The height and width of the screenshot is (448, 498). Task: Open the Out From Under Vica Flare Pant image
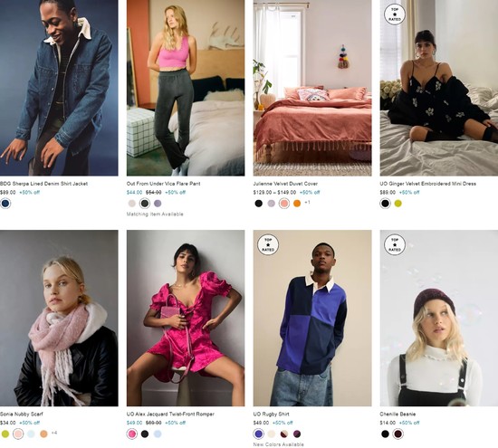(186, 88)
